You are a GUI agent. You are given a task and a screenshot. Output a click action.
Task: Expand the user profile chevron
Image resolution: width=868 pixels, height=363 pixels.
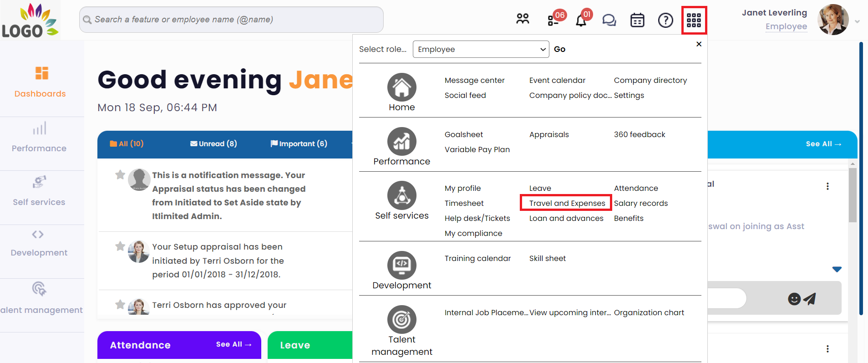pos(857,21)
